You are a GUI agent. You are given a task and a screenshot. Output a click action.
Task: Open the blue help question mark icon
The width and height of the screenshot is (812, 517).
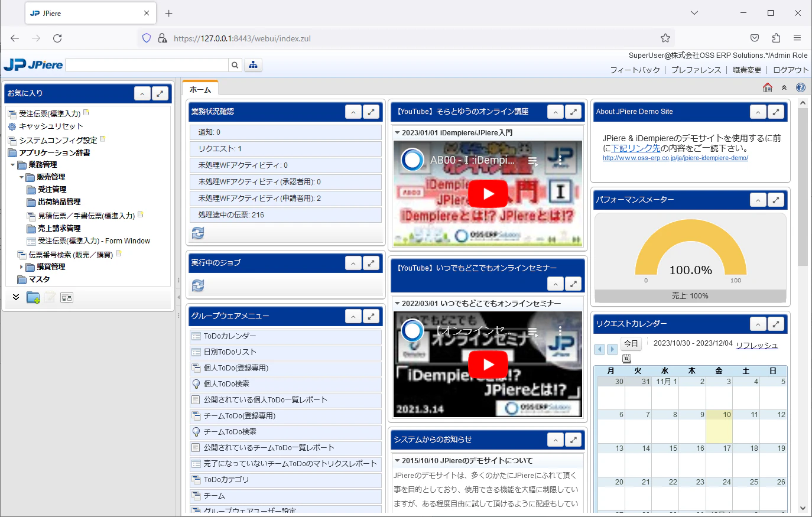click(x=801, y=87)
